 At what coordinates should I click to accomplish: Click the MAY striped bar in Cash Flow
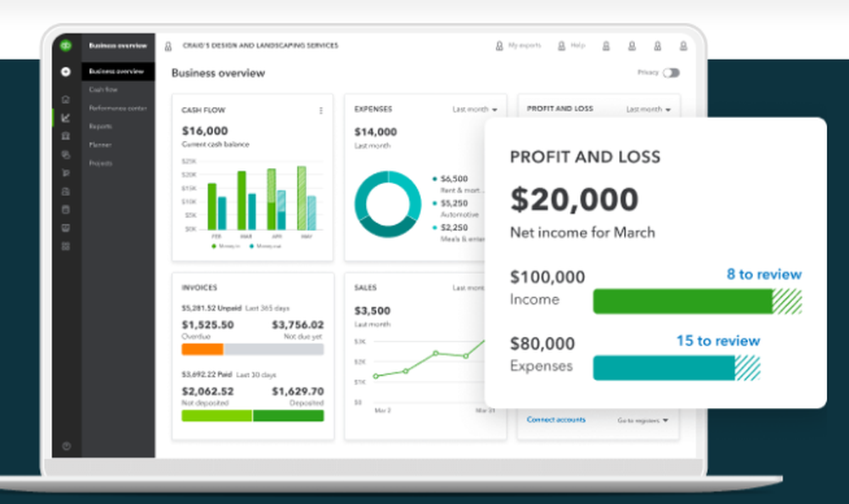[301, 199]
